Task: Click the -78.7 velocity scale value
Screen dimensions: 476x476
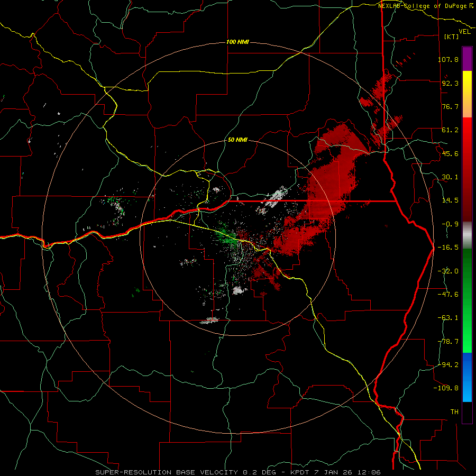Action: [x=448, y=342]
